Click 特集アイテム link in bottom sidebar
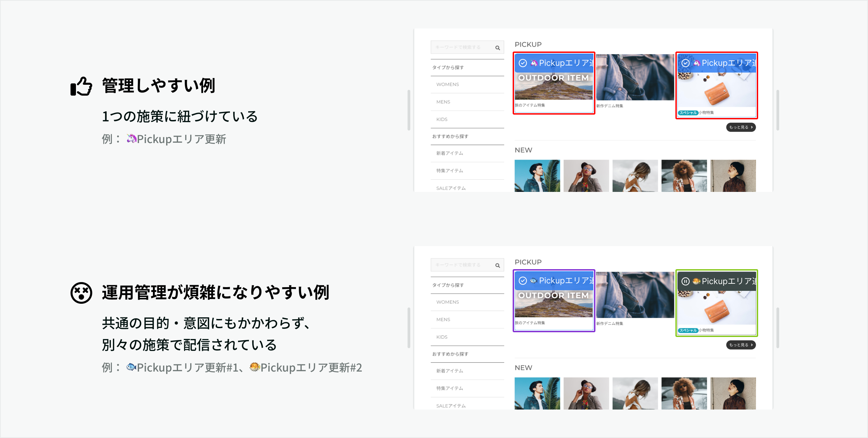 point(450,388)
